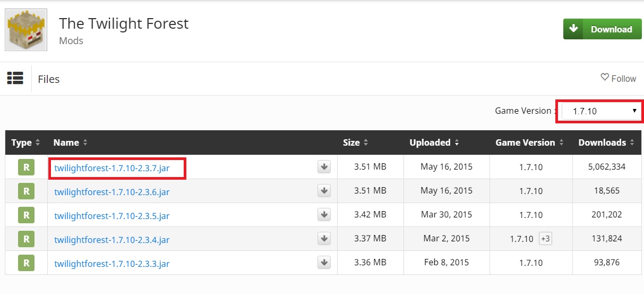
Task: Click the Twilight Forest mod thumbnail
Action: (x=26, y=30)
